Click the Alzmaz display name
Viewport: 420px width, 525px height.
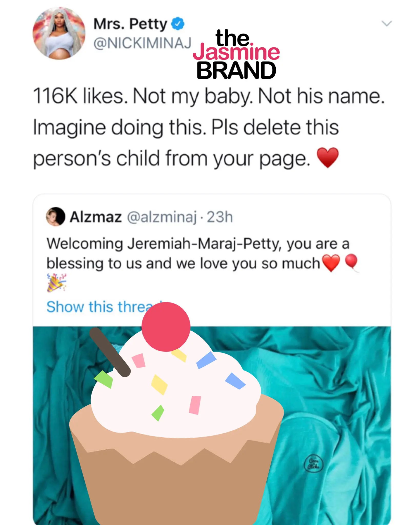point(96,217)
